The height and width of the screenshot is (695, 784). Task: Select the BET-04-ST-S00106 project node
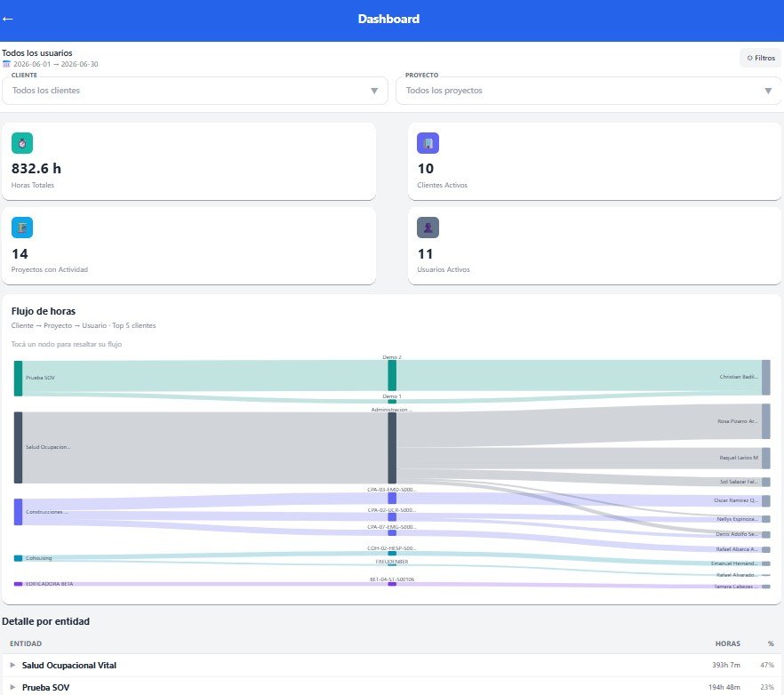(x=392, y=584)
